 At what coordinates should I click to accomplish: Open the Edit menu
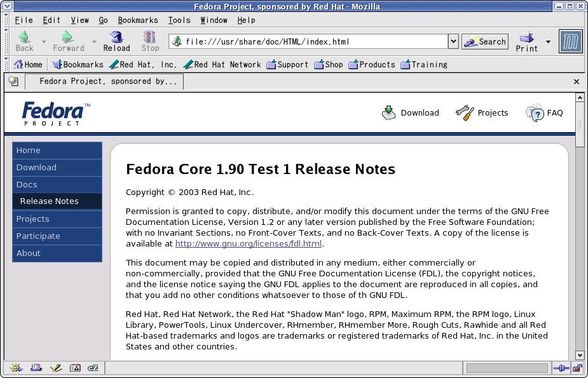tap(51, 20)
